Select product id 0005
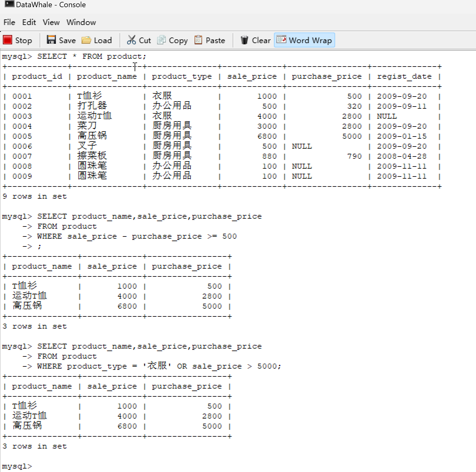 [x=22, y=136]
